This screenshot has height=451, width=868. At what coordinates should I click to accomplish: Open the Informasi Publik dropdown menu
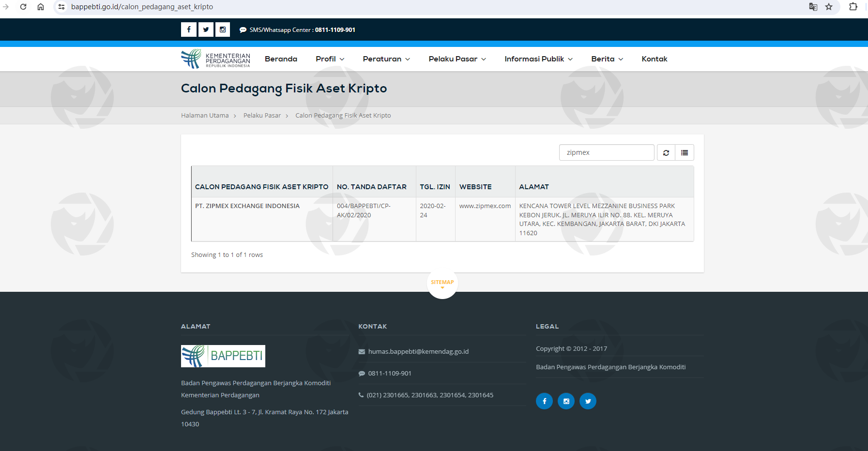538,59
